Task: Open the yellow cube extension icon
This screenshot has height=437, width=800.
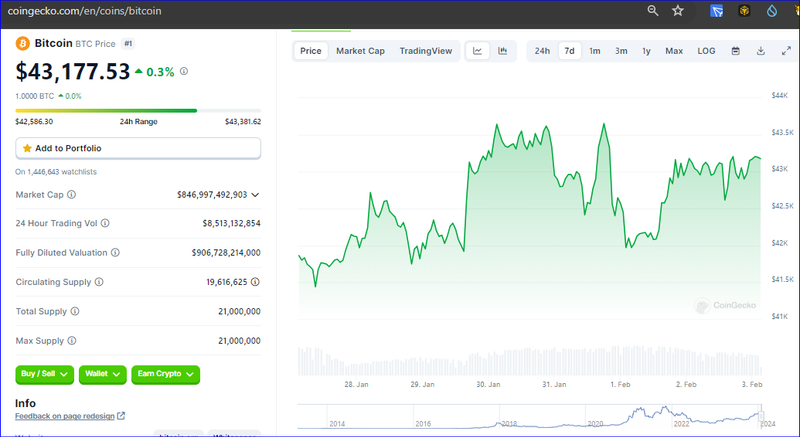Action: (744, 11)
